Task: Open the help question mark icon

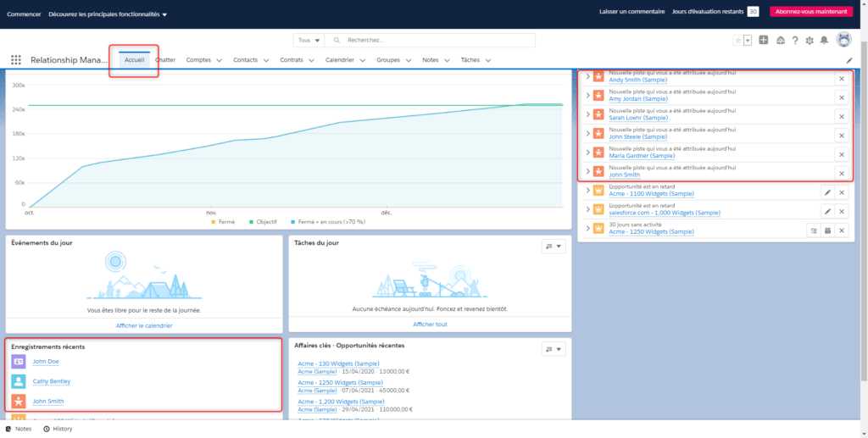Action: (795, 41)
